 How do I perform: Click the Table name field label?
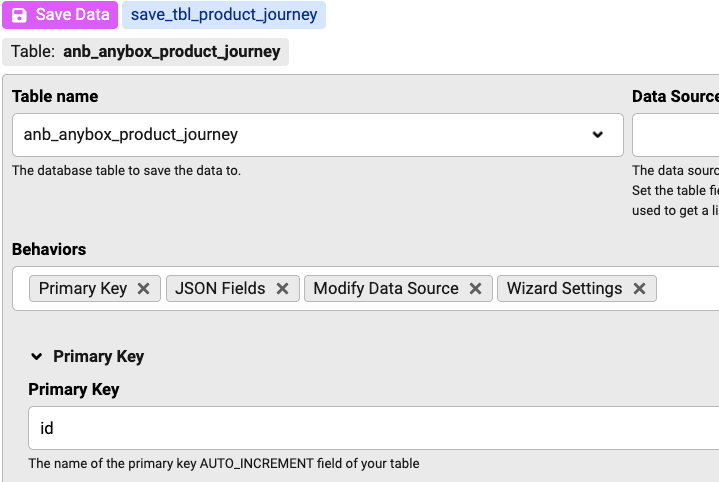tap(55, 96)
